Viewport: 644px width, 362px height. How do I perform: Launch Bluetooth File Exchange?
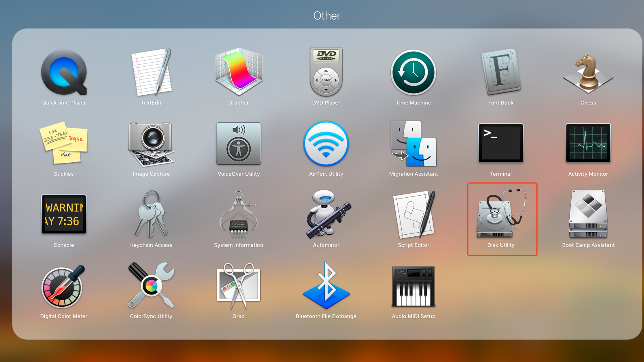[326, 286]
